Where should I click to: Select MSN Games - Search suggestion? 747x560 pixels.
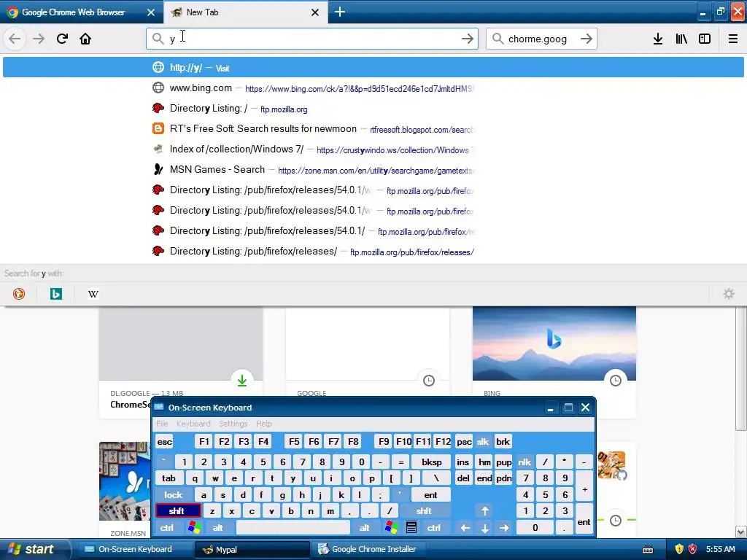coord(373,169)
